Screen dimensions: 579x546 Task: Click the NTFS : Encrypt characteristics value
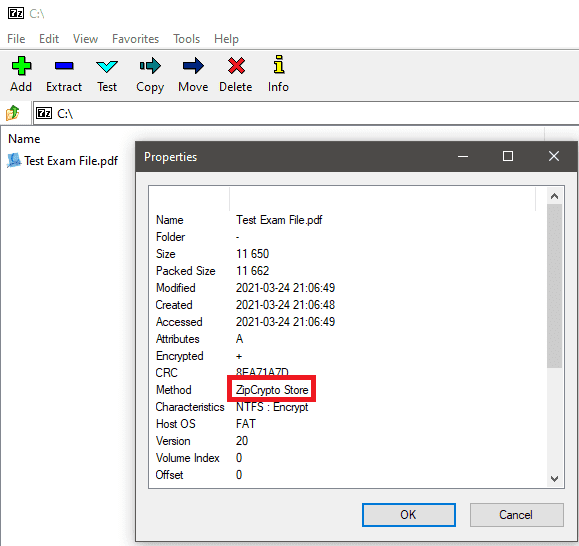coord(272,407)
